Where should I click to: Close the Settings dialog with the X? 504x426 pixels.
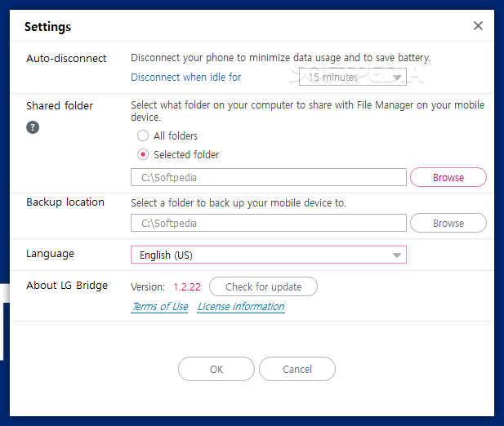click(x=478, y=25)
